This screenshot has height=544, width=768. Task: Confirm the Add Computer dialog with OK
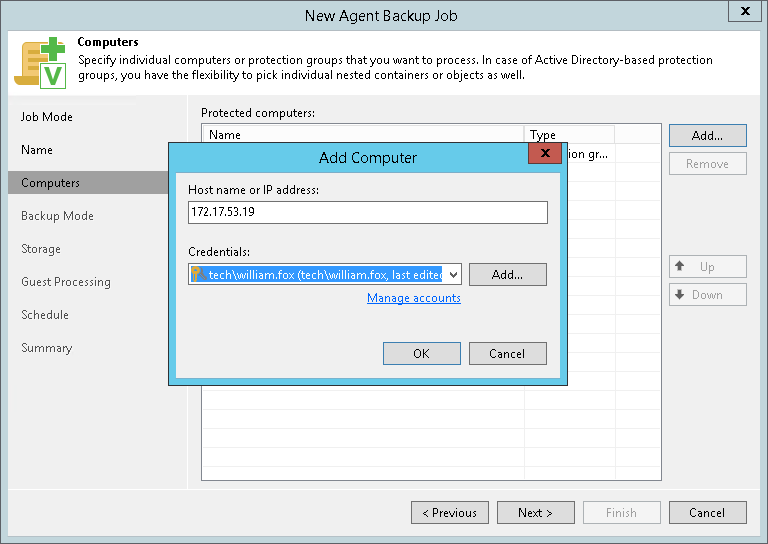coord(421,353)
